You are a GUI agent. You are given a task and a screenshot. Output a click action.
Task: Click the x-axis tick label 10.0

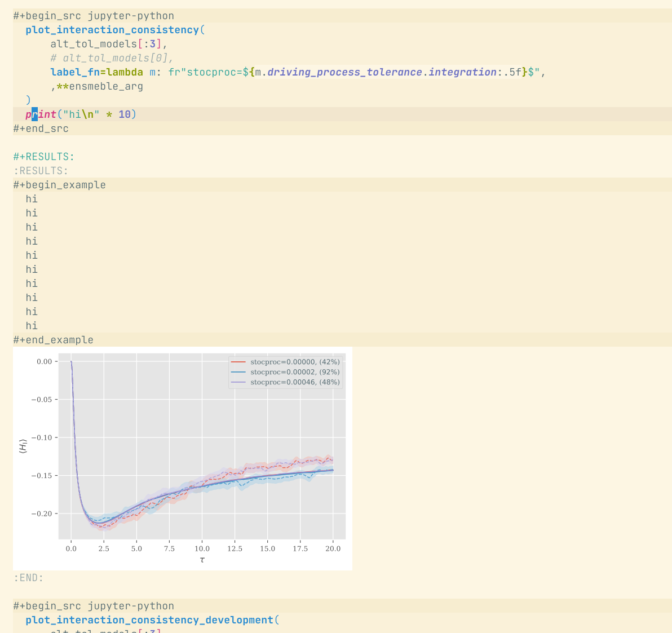click(202, 549)
